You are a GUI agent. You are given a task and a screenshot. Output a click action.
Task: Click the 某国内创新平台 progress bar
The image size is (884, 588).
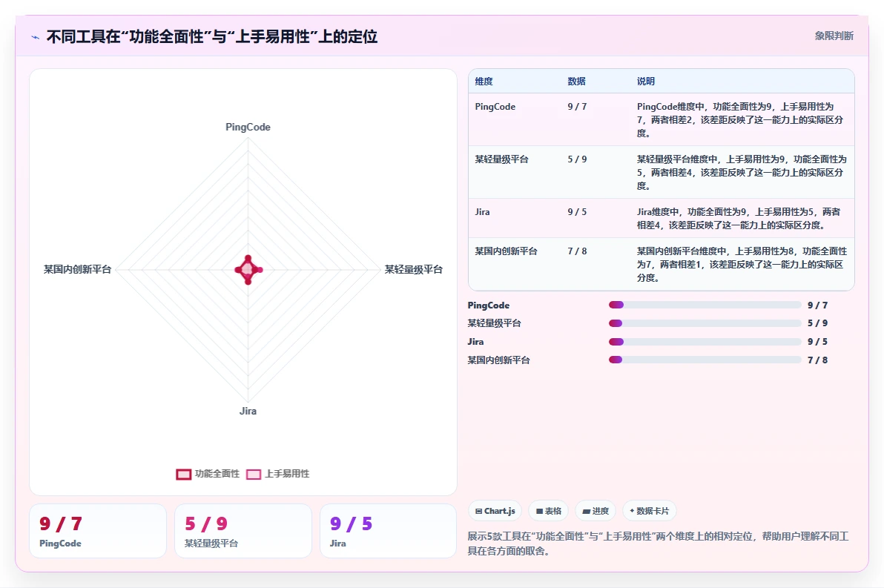click(x=705, y=360)
